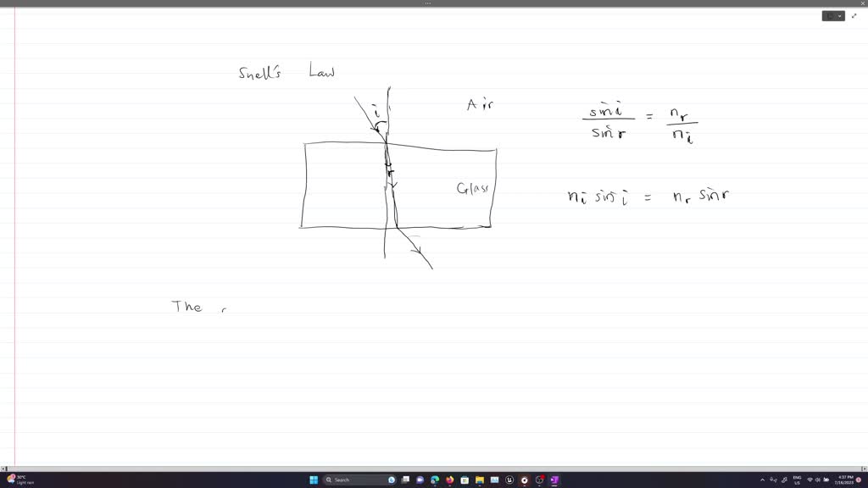Toggle the Wi-Fi icon in the system tray

tap(810, 480)
